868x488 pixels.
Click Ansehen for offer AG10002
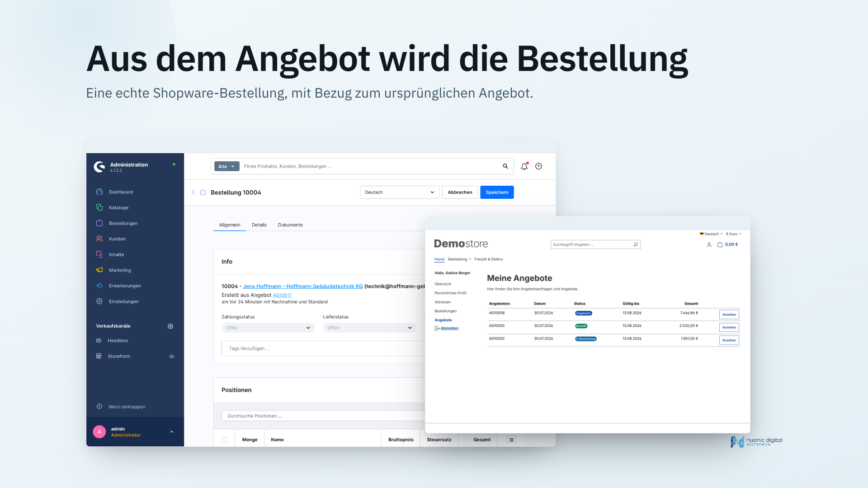click(729, 340)
